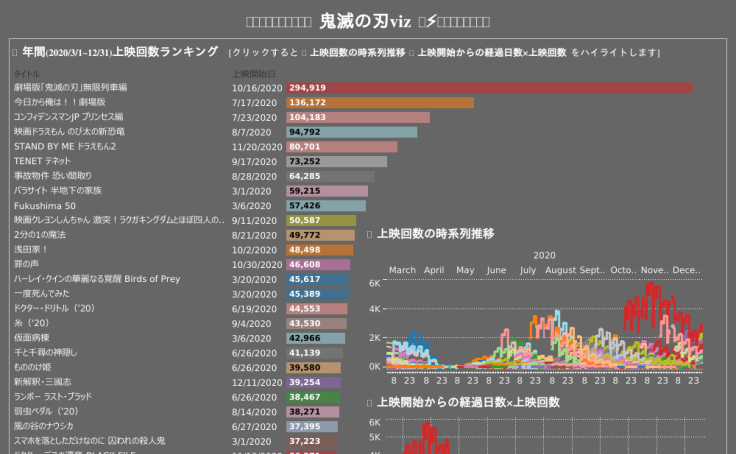Viewport: 736px width, 454px height.
Task: Select title ending with Birds of Prey
Action: [97, 279]
